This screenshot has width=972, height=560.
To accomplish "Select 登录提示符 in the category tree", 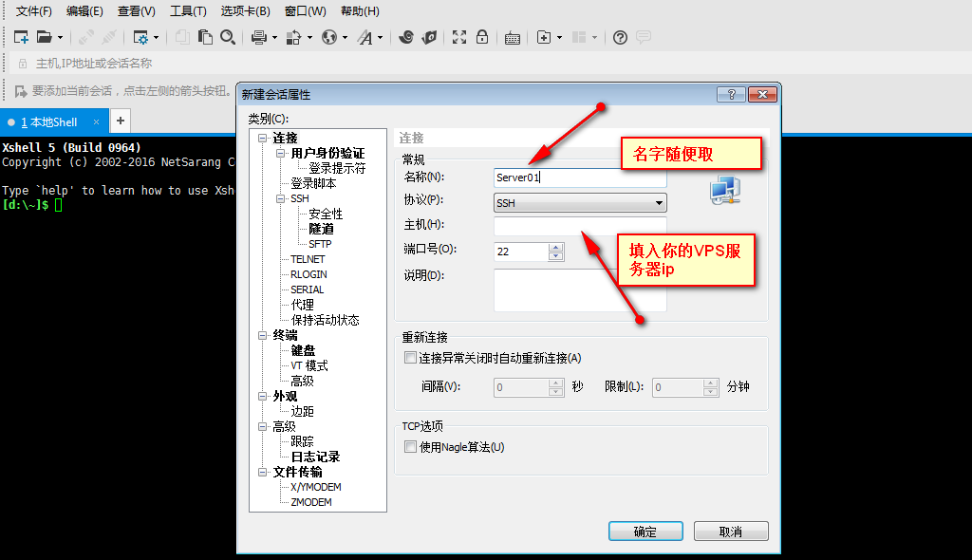I will tap(337, 168).
